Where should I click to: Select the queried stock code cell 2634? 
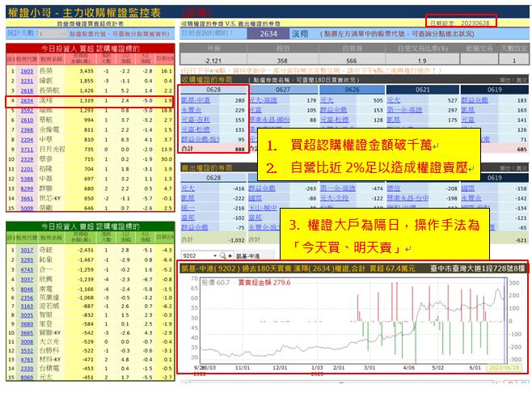[268, 34]
